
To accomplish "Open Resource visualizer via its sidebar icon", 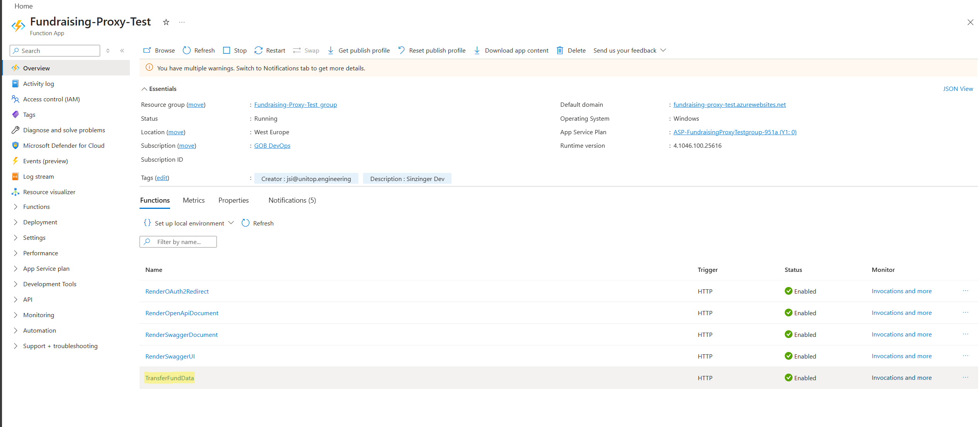I will pos(15,192).
